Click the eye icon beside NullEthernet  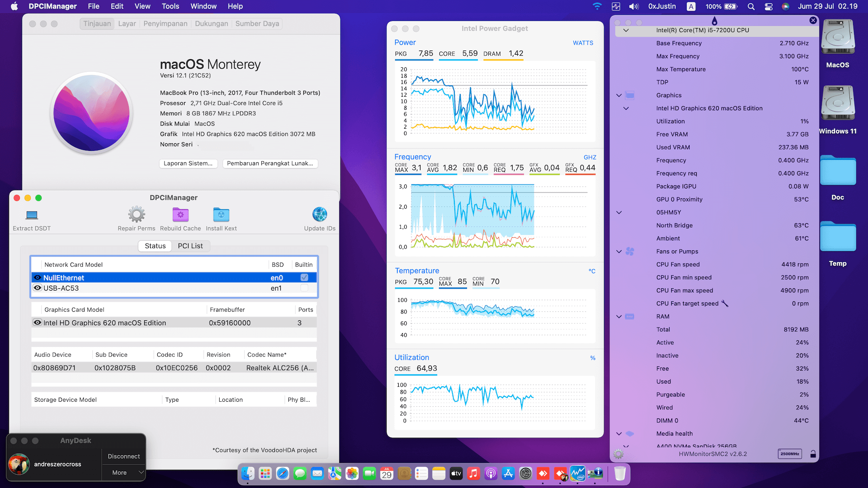click(38, 277)
